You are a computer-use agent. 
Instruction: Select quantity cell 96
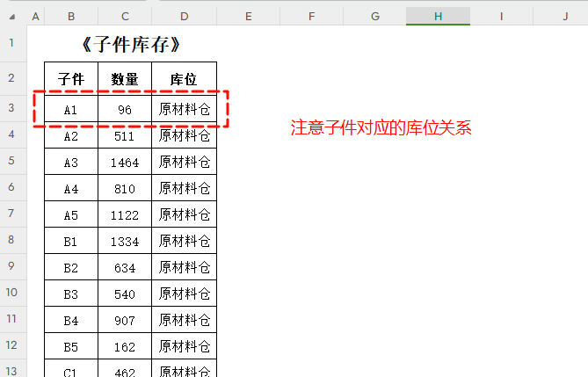coord(125,109)
